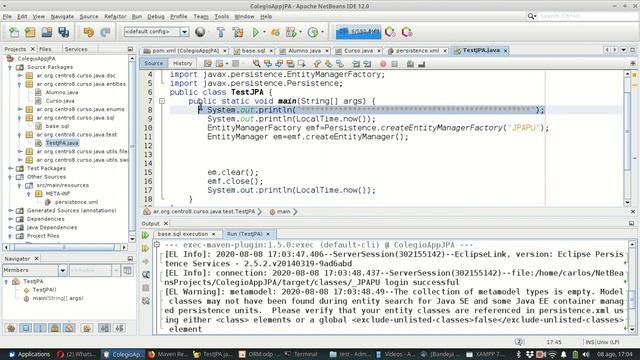Image resolution: width=640 pixels, height=360 pixels.
Task: Click the Undo toolbar icon
Action: pyautogui.click(x=88, y=32)
